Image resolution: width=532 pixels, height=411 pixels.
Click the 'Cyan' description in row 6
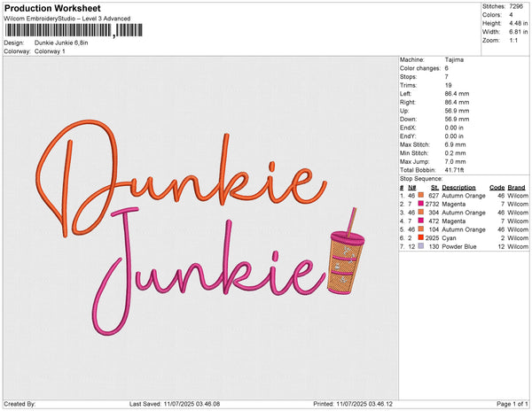[449, 238]
